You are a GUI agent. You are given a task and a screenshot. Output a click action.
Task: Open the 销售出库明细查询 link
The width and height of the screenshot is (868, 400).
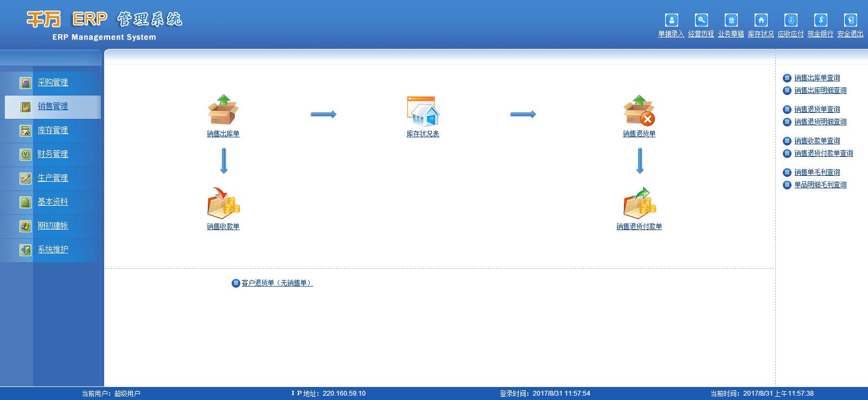[820, 91]
